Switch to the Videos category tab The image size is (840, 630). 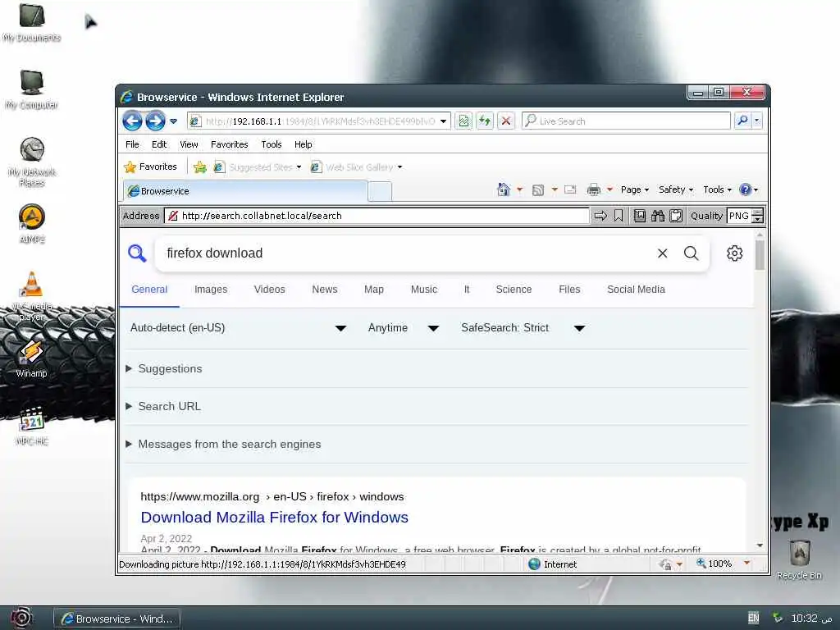click(269, 290)
